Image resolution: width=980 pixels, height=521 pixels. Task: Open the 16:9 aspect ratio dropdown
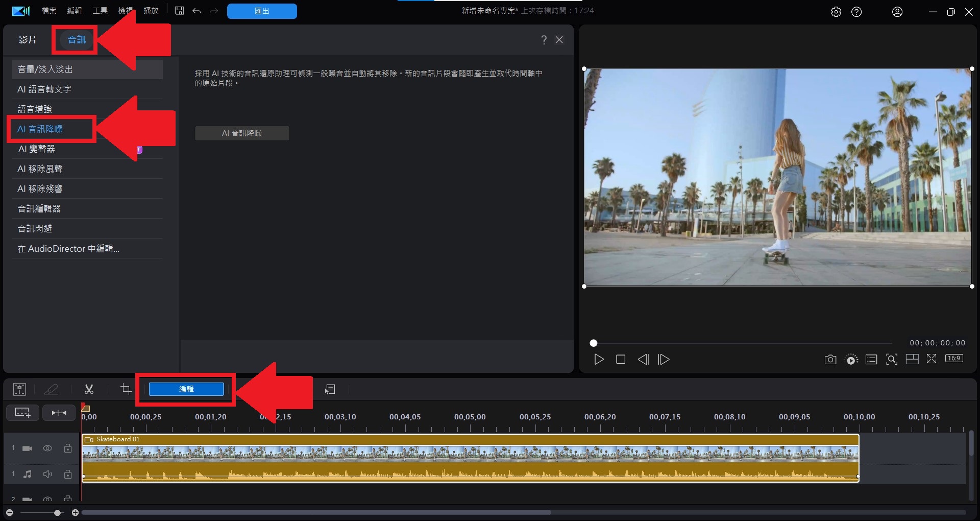pos(954,359)
